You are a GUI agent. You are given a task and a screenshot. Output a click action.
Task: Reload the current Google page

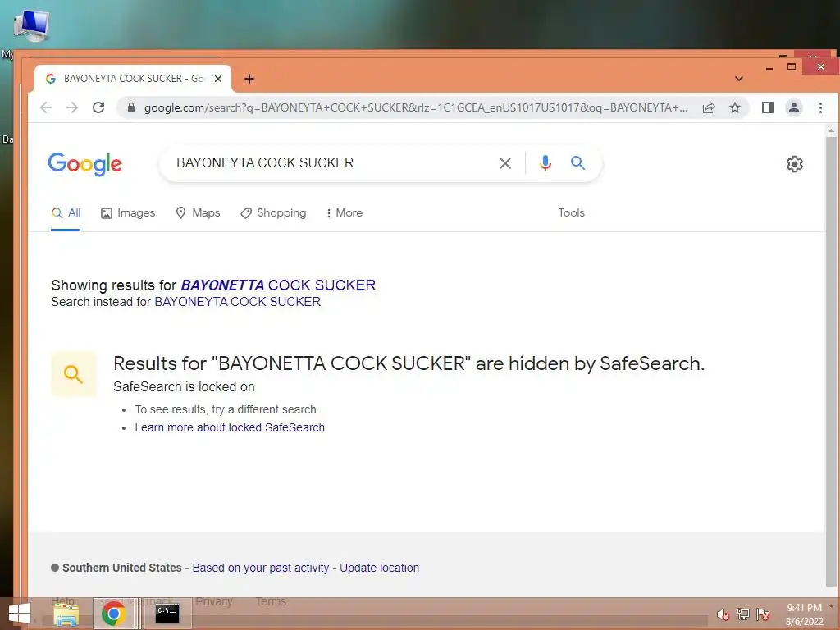[x=98, y=107]
